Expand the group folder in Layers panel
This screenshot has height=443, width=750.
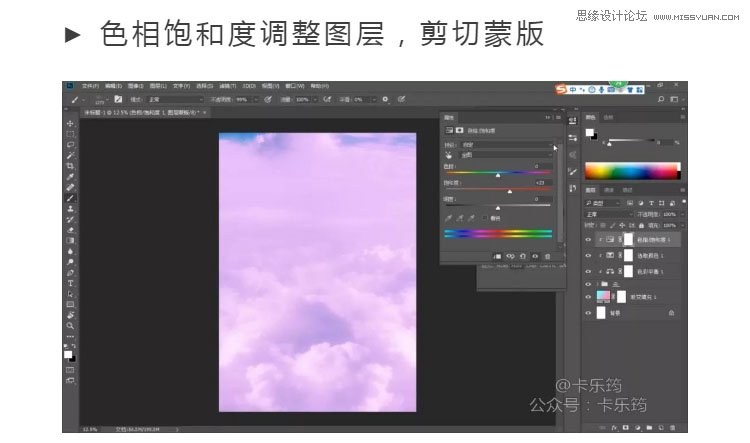click(x=598, y=284)
